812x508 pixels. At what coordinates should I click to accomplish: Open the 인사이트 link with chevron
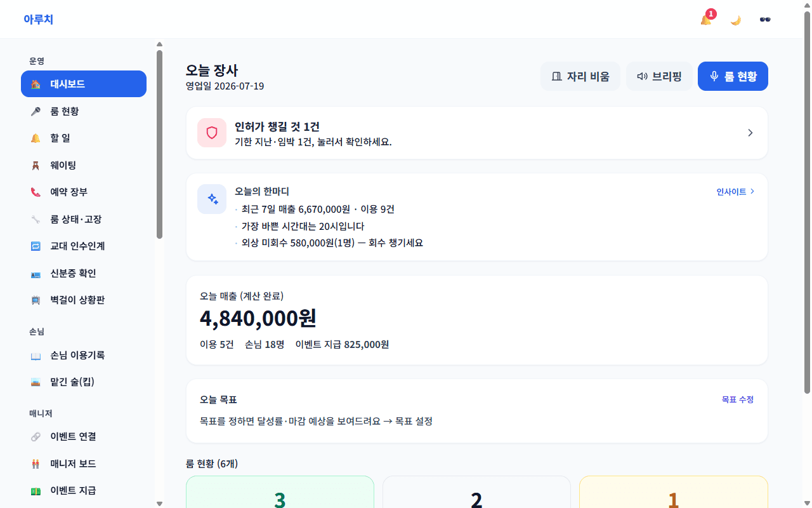pos(735,191)
